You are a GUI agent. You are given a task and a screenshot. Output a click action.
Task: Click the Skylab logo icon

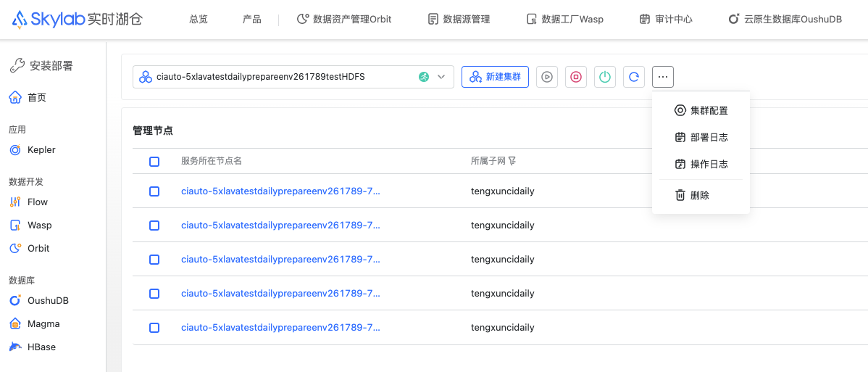pyautogui.click(x=20, y=20)
